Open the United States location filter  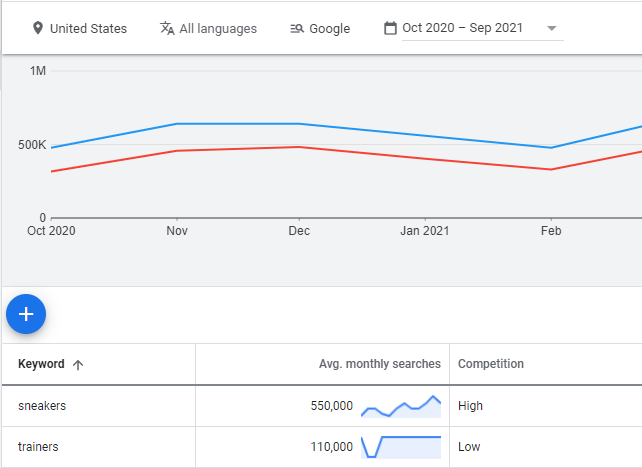(88, 28)
